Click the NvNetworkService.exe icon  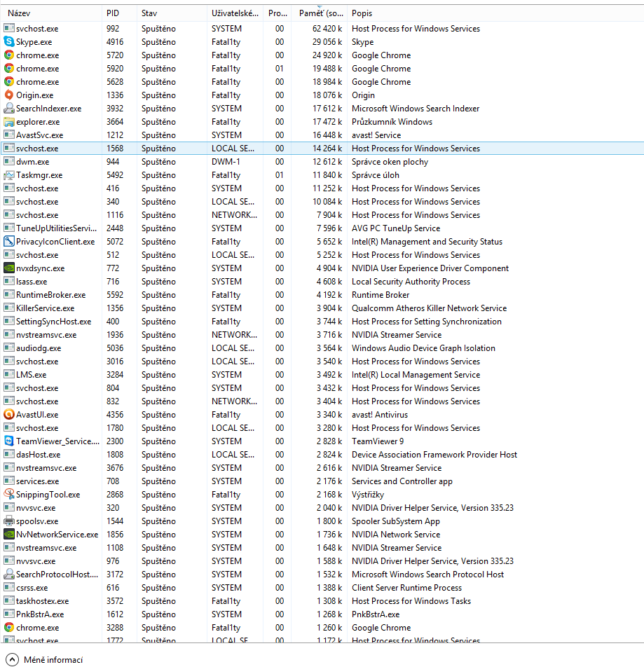click(9, 535)
